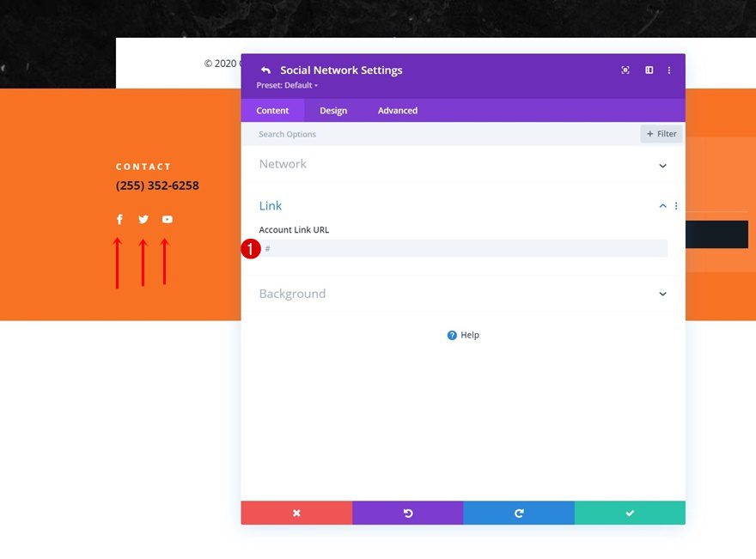Click the Filter button
This screenshot has width=756, height=559.
click(x=661, y=134)
